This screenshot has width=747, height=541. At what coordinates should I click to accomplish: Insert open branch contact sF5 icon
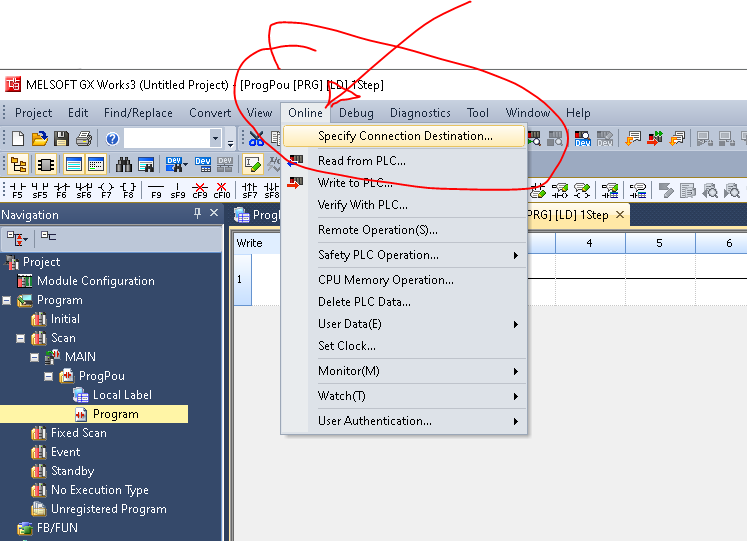[x=40, y=190]
